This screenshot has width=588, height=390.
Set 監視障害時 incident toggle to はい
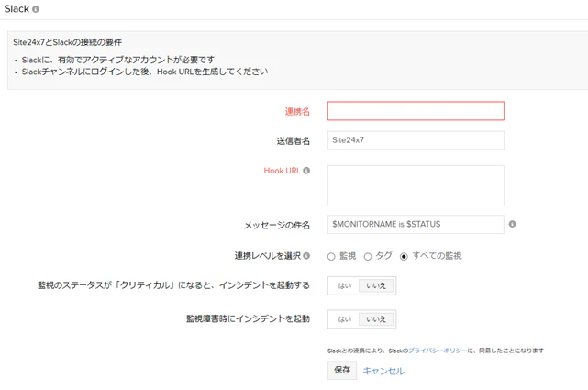click(344, 319)
